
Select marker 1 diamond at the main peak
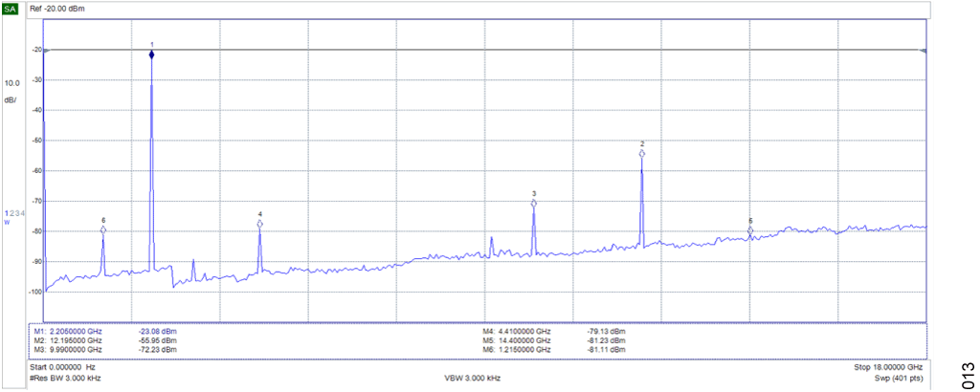[151, 55]
